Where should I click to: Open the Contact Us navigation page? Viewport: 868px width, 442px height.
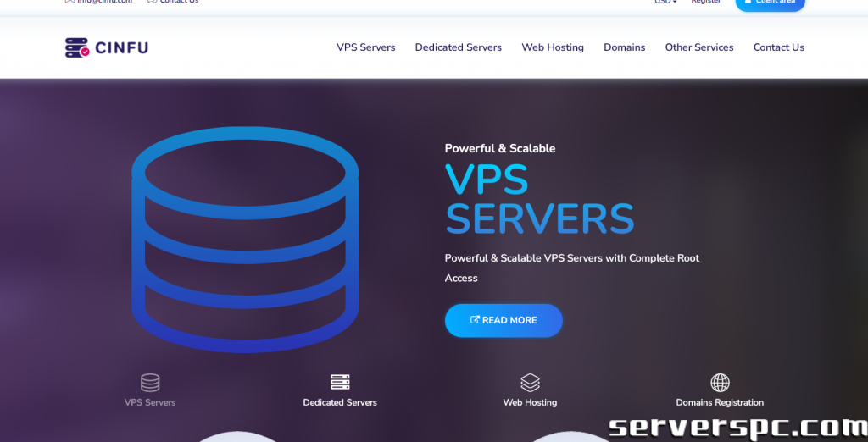(x=778, y=47)
